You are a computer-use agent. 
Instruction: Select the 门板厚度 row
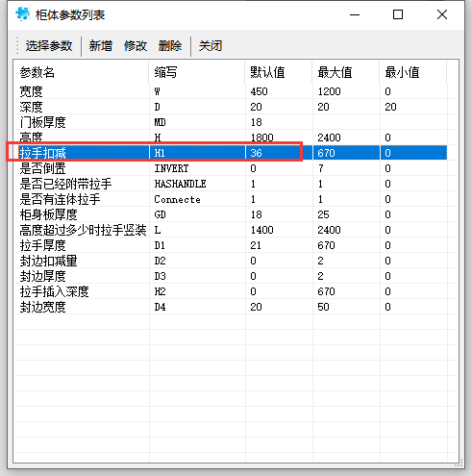click(231, 122)
